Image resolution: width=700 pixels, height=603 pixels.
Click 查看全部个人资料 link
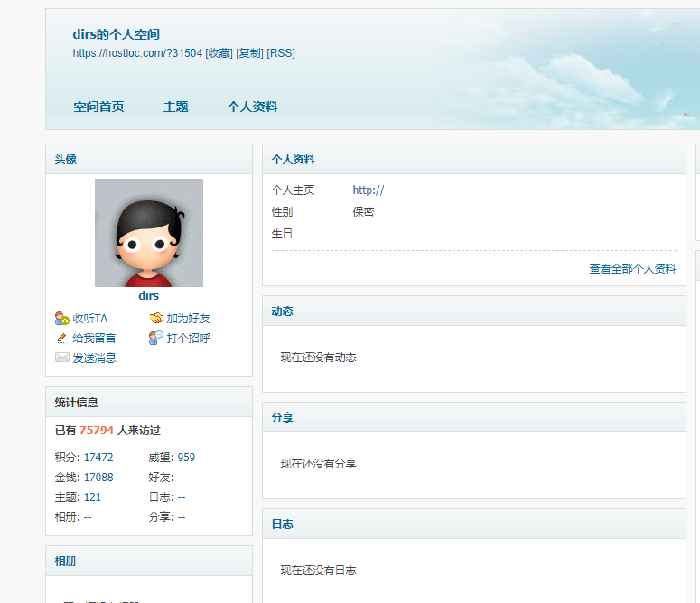pyautogui.click(x=632, y=268)
